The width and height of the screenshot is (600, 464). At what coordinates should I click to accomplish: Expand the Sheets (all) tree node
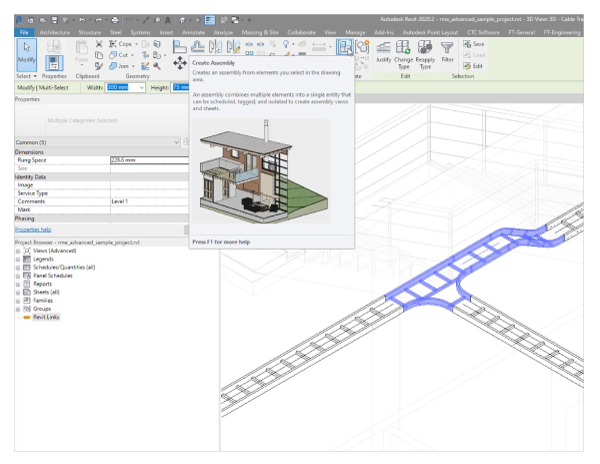click(x=18, y=291)
